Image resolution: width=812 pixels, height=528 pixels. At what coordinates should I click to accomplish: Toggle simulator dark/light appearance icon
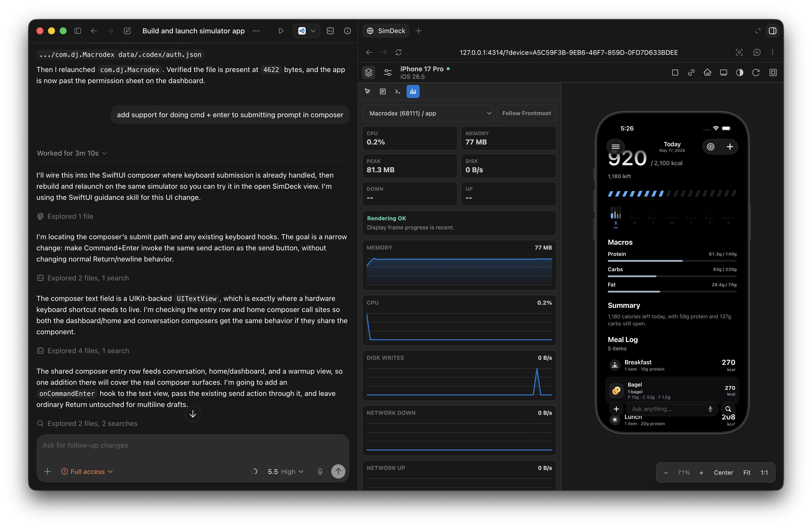(x=740, y=72)
